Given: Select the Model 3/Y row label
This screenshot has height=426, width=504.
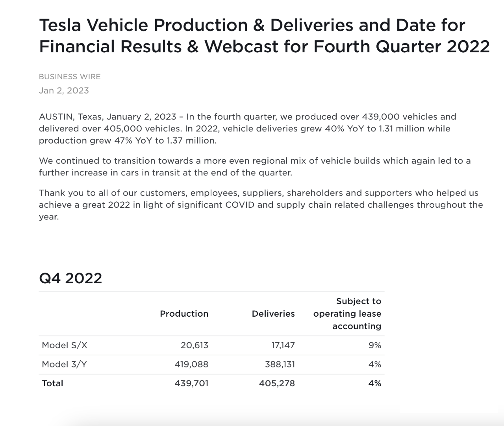Looking at the screenshot, I should pos(64,364).
